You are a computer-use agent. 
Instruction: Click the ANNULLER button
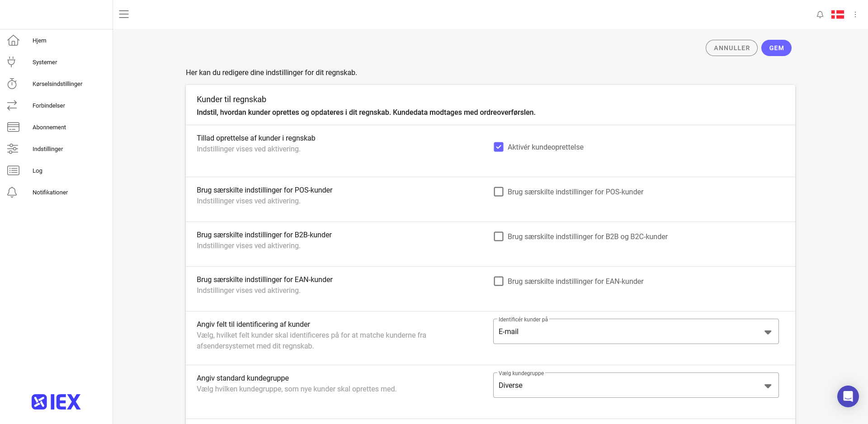(731, 48)
